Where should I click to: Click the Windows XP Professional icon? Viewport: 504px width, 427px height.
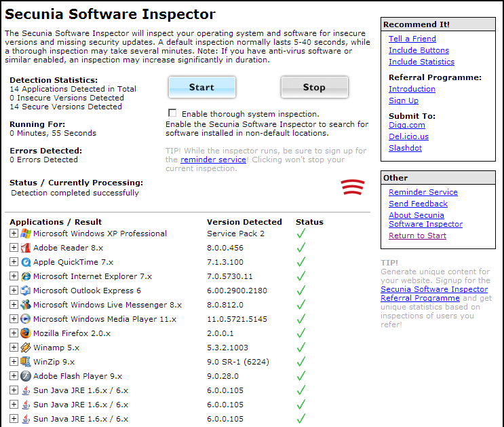point(26,234)
